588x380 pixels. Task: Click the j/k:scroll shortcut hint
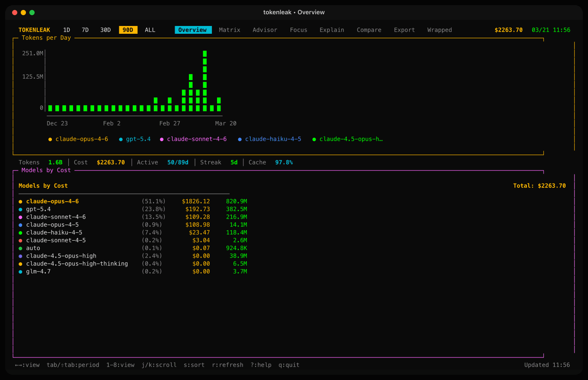click(159, 365)
